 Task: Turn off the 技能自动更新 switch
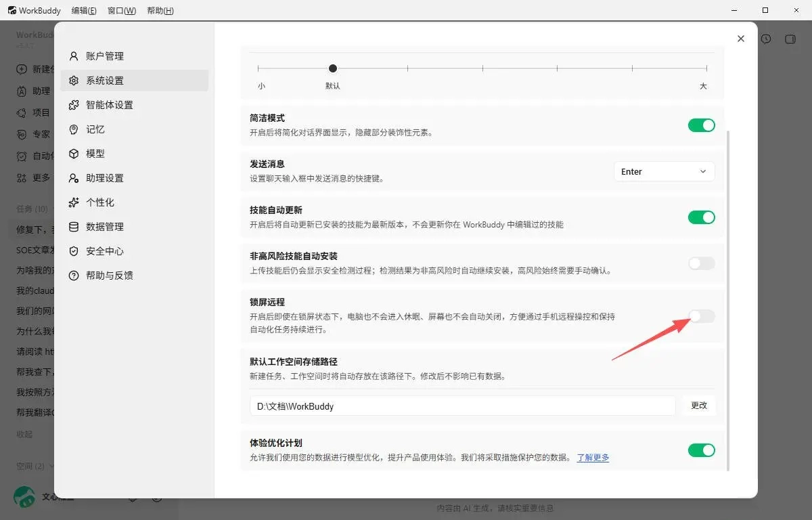[702, 217]
